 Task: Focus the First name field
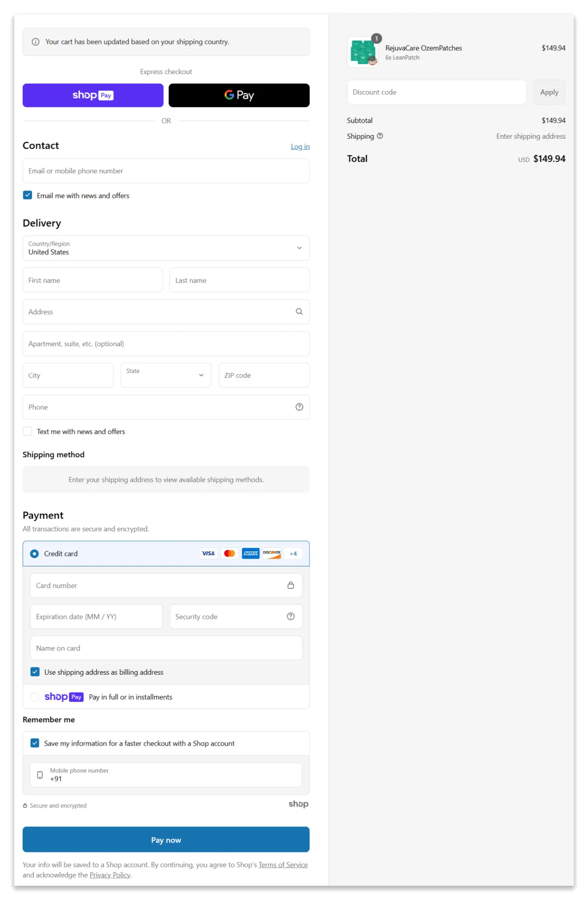(x=93, y=280)
